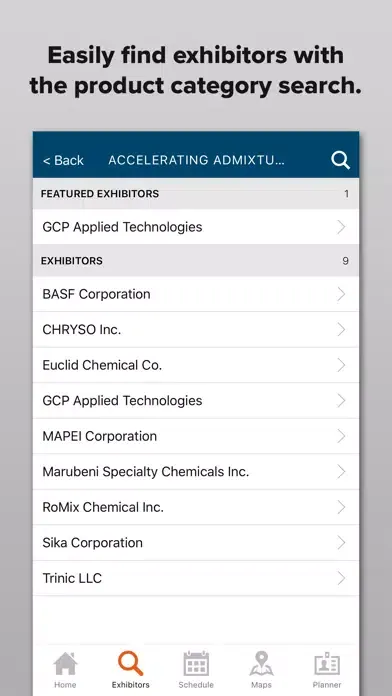Open featured exhibitor GCP Applied Technologies
392x696 pixels.
[x=196, y=227]
